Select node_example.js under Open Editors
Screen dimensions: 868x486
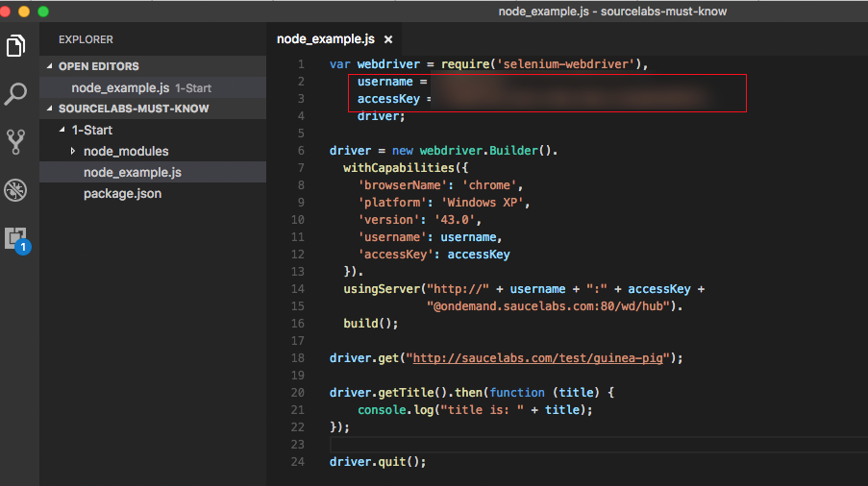(153, 87)
